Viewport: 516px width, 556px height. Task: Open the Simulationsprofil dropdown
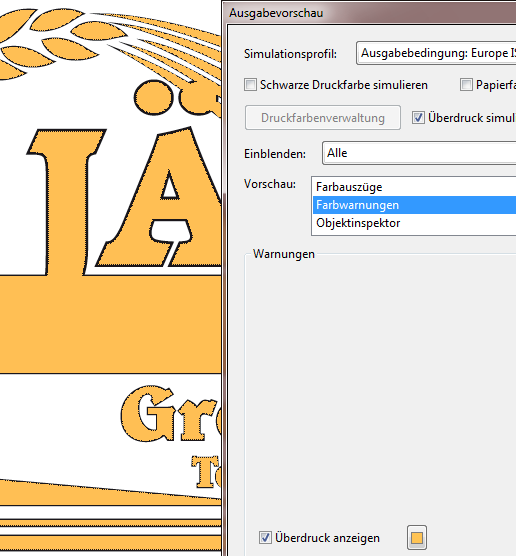click(x=436, y=53)
